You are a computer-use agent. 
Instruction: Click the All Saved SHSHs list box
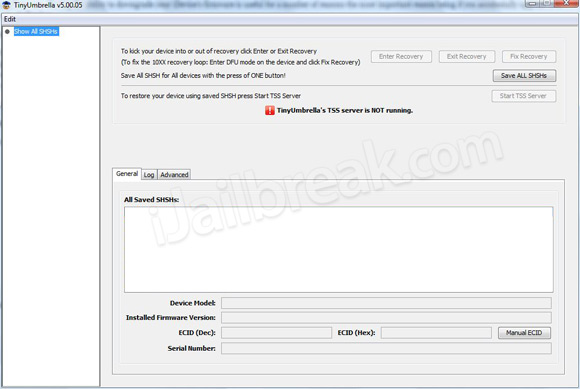tap(339, 250)
